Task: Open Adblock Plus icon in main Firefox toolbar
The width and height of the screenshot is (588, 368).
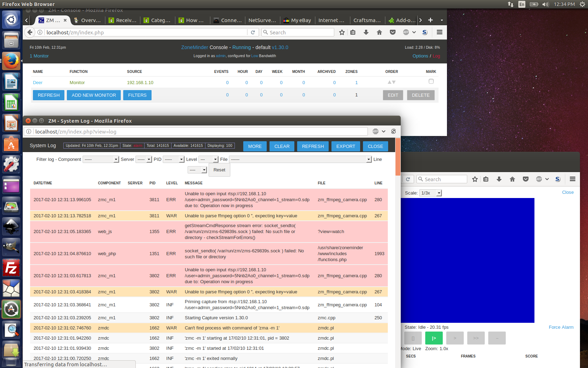Action: point(406,32)
